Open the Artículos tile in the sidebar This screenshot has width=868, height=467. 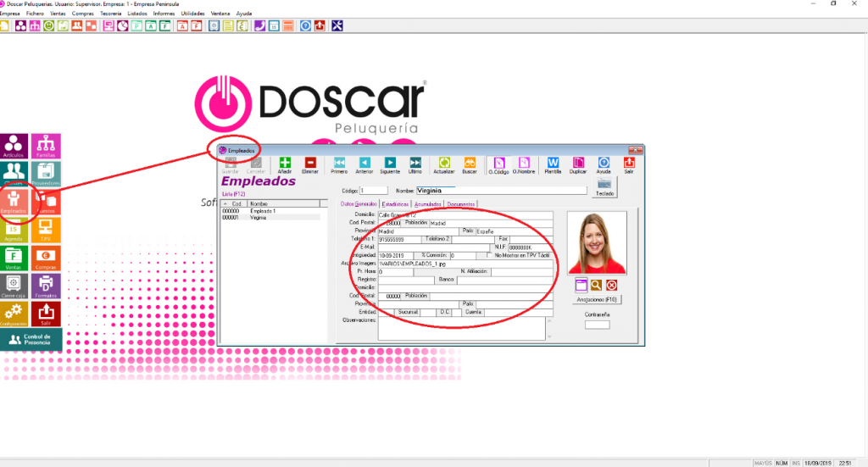[14, 146]
